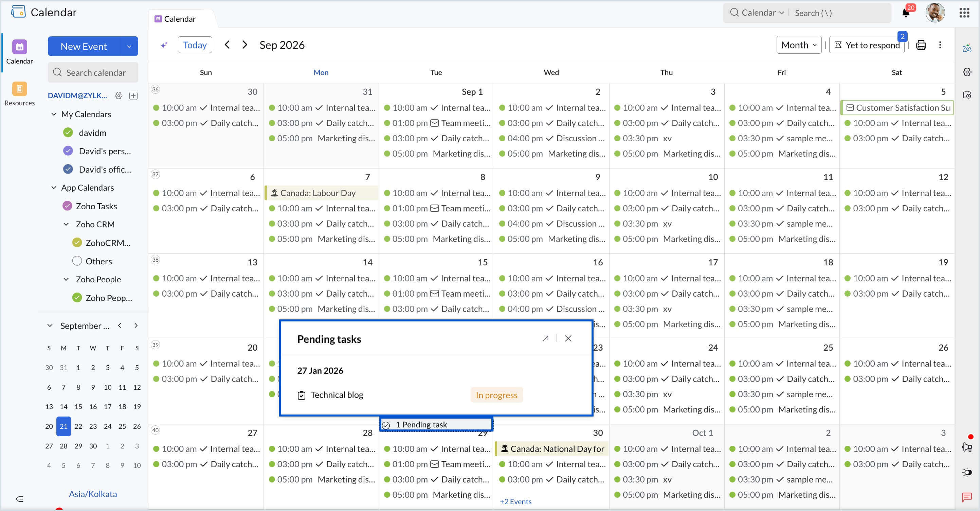980x511 pixels.
Task: Go to the previous month in the main toolbar
Action: click(x=227, y=45)
